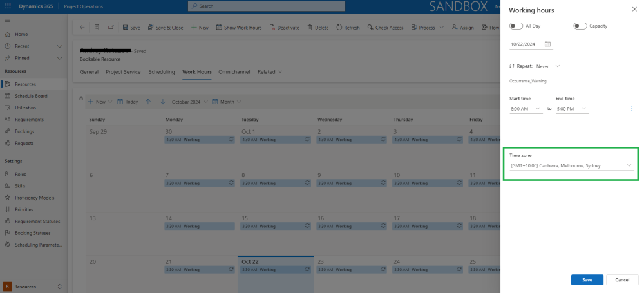Image resolution: width=644 pixels, height=293 pixels.
Task: Switch to the Work Hours tab
Action: (197, 72)
